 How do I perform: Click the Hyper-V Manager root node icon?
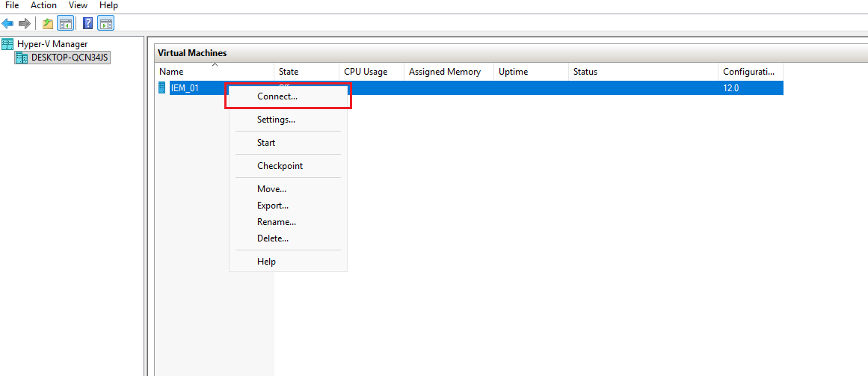click(x=7, y=44)
